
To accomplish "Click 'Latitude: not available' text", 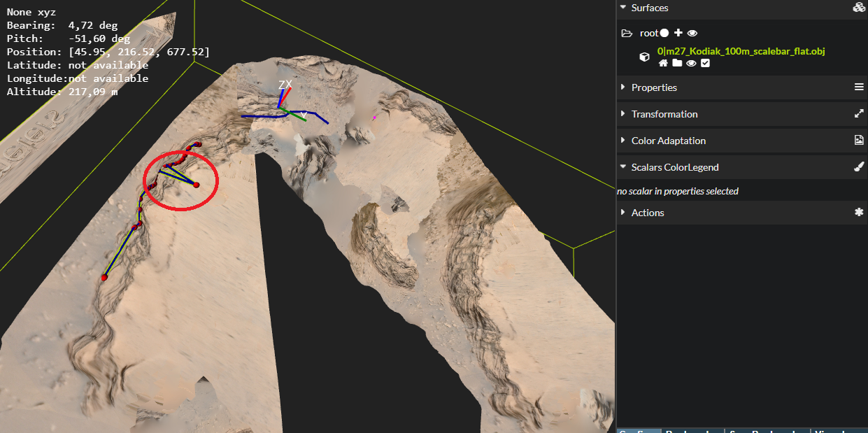I will 78,65.
